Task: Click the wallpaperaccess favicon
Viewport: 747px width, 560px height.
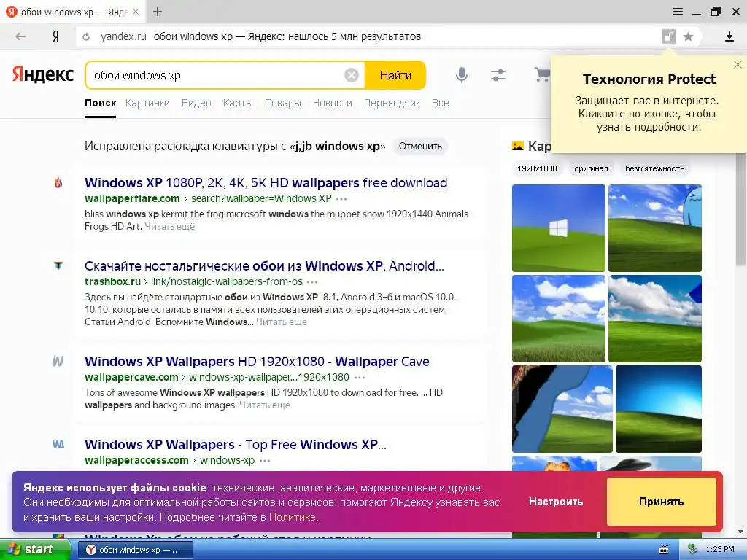Action: point(58,444)
